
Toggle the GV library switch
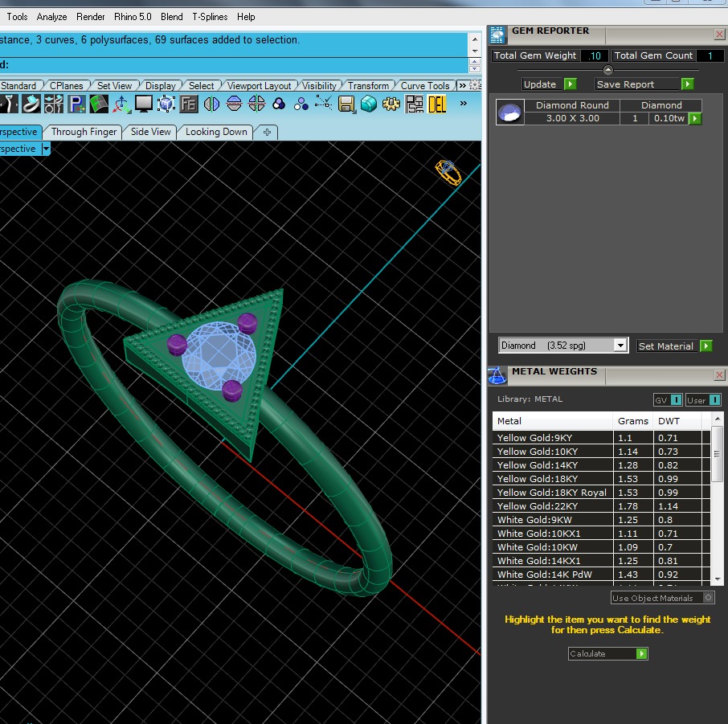tap(668, 400)
